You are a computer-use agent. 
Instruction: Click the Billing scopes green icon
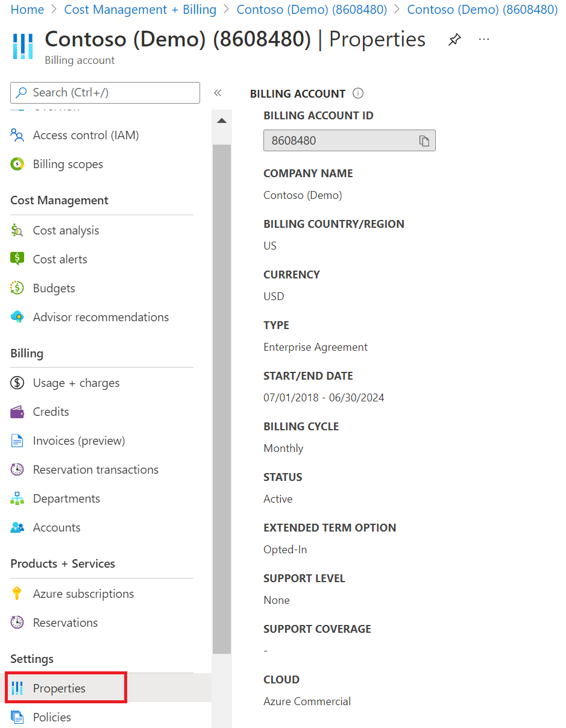(17, 164)
